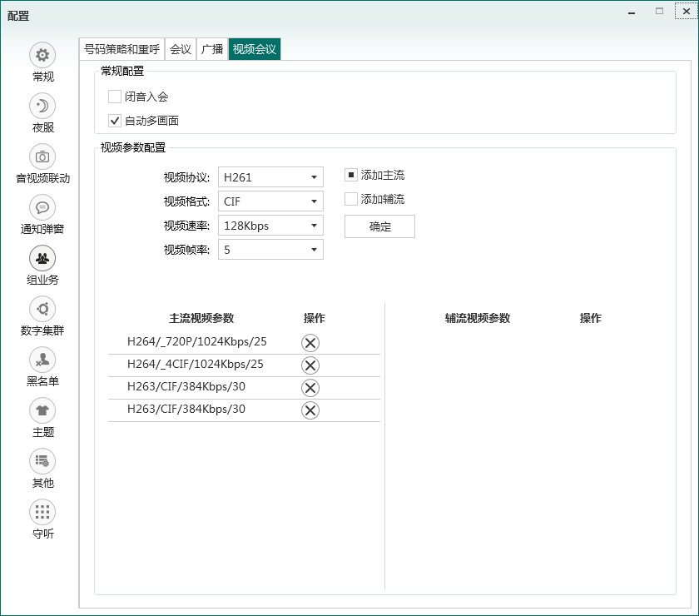
Task: Open the 视频帧率 dropdown showing 5
Action: pyautogui.click(x=270, y=250)
